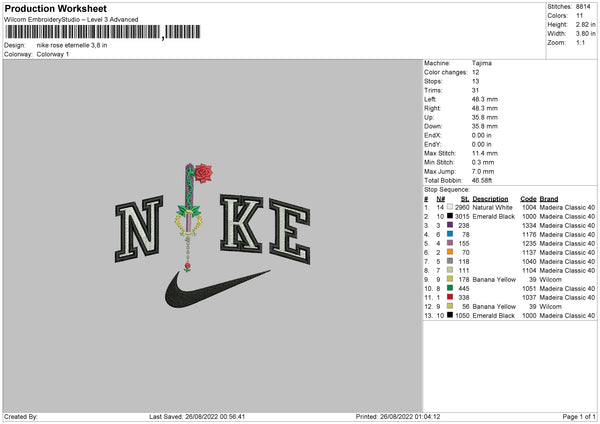The image size is (600, 424).
Task: Click Emerald Black text with 1050 stitches
Action: [x=494, y=315]
